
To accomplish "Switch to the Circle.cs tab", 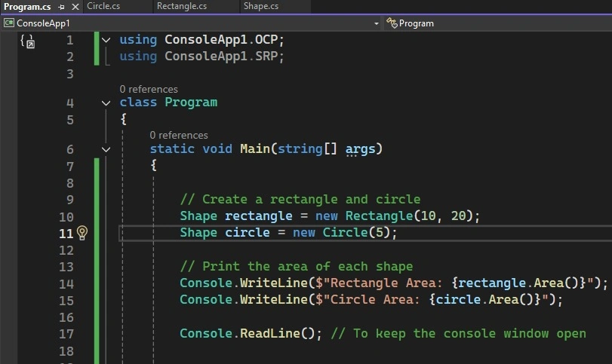I will [103, 6].
